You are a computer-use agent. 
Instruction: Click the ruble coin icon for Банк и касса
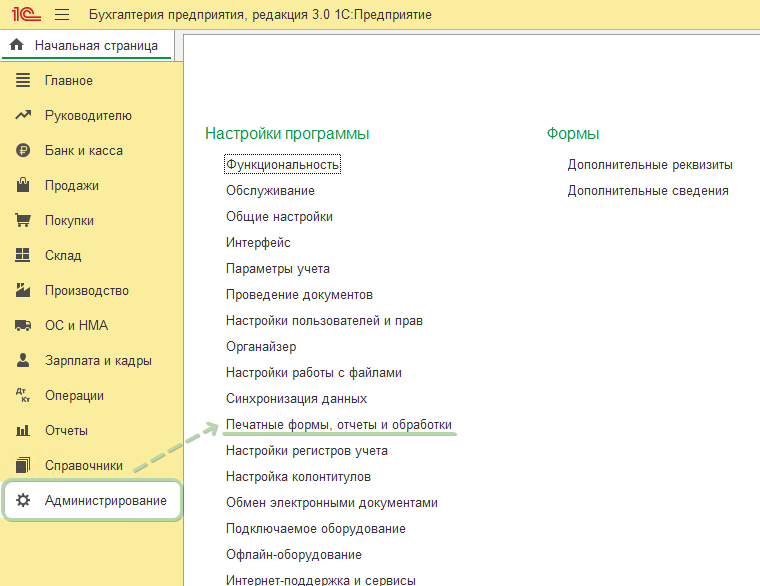pyautogui.click(x=23, y=150)
